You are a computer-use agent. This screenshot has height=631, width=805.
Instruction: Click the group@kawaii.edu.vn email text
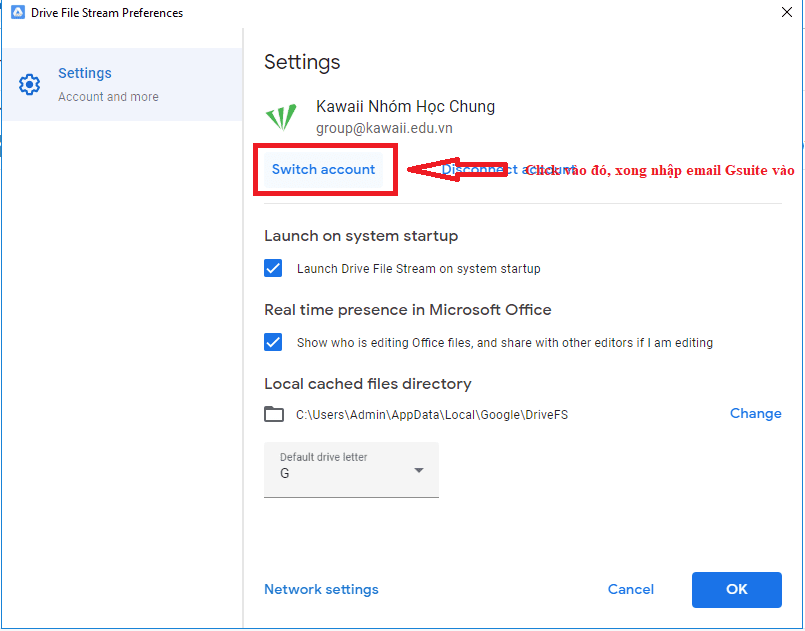coord(384,128)
